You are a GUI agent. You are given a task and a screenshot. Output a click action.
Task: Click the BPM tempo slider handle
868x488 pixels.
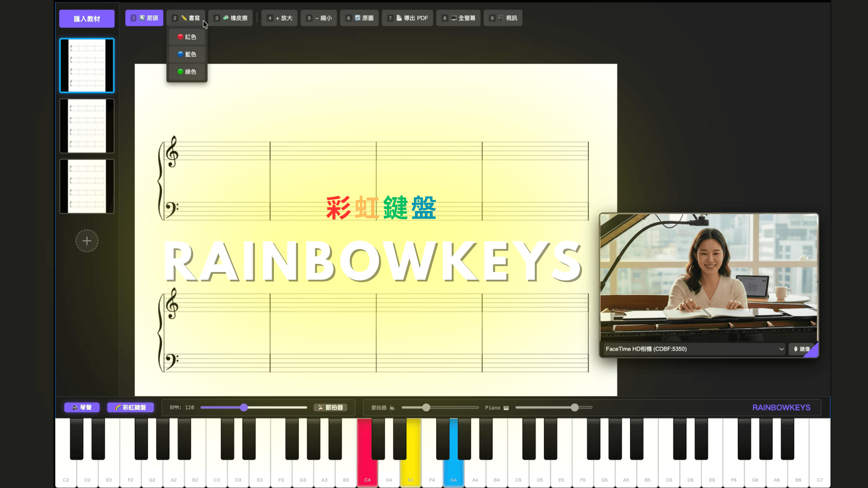[244, 408]
